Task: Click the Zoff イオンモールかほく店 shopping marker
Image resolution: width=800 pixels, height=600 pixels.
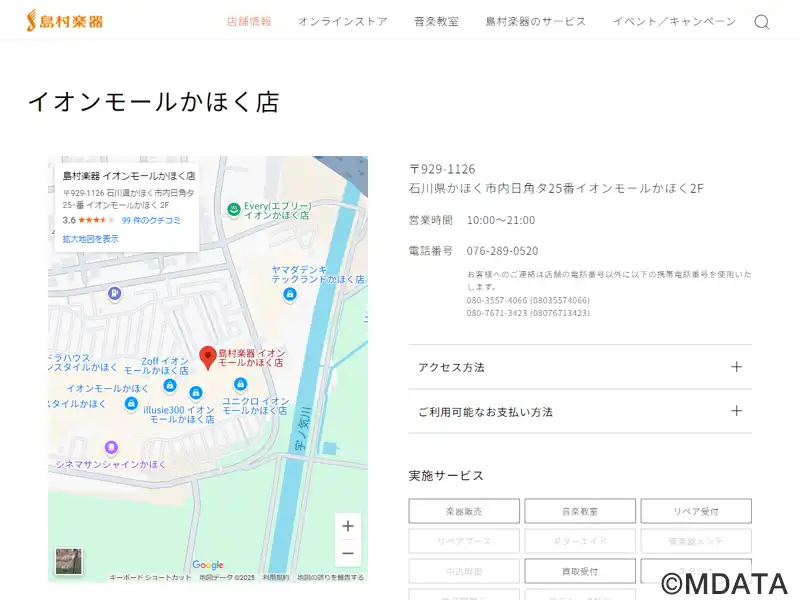Action: (170, 386)
